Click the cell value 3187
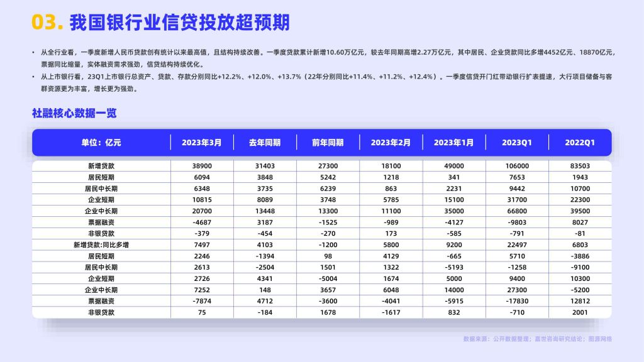Viewport: 644px width, 362px height. (x=265, y=222)
